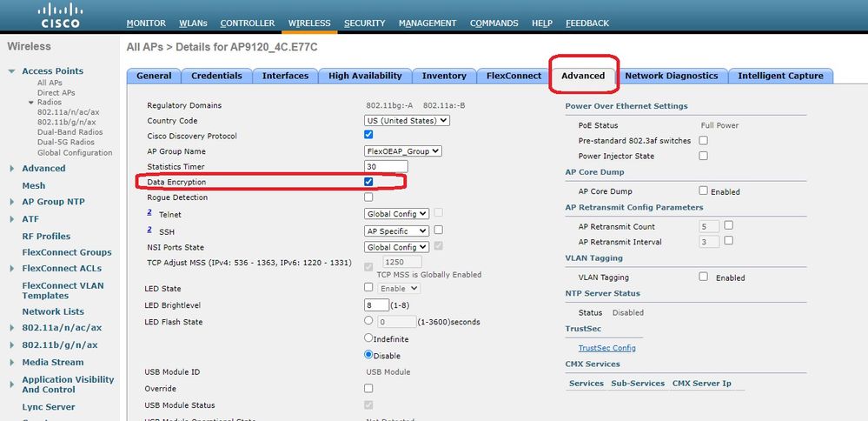Image resolution: width=868 pixels, height=421 pixels.
Task: Select the Disable LED flash option
Action: pos(368,355)
